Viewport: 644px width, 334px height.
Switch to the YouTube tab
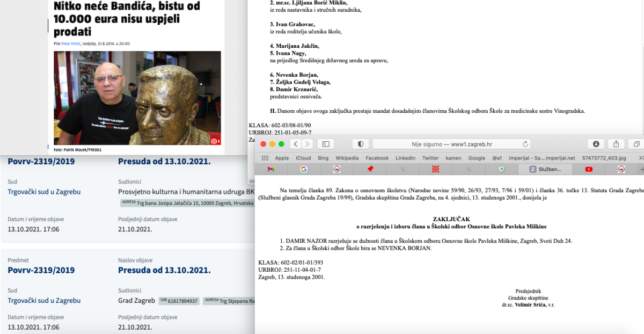coord(589,169)
